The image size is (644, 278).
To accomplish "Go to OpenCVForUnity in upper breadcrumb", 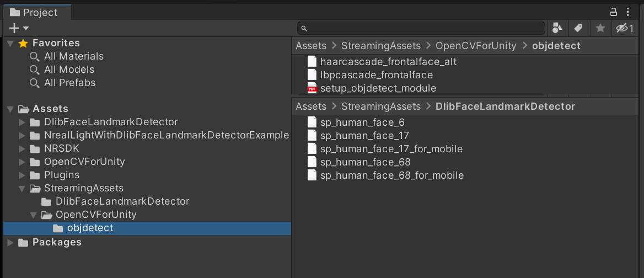I will tap(476, 46).
